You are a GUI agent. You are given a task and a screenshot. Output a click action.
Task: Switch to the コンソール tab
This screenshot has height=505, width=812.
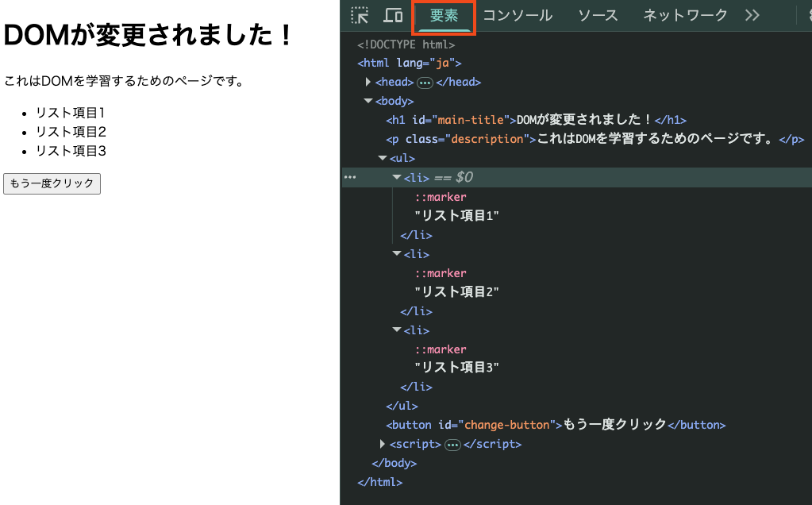pyautogui.click(x=518, y=15)
